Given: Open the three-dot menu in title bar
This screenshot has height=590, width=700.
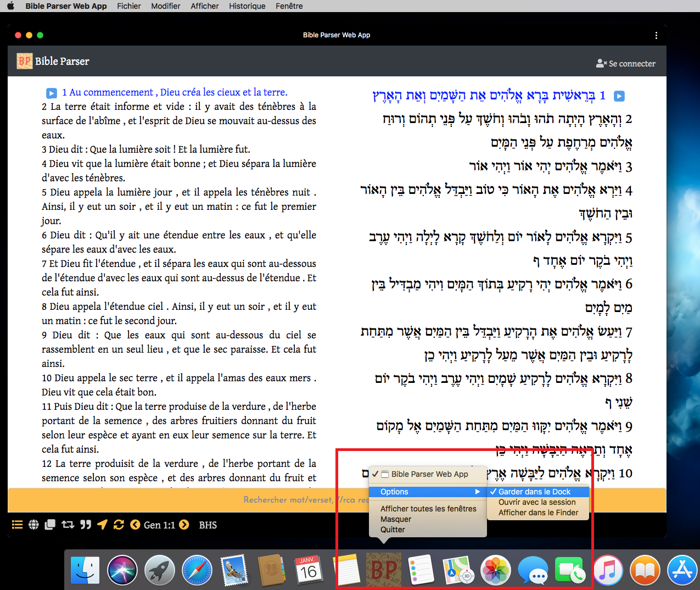Looking at the screenshot, I should [x=656, y=35].
